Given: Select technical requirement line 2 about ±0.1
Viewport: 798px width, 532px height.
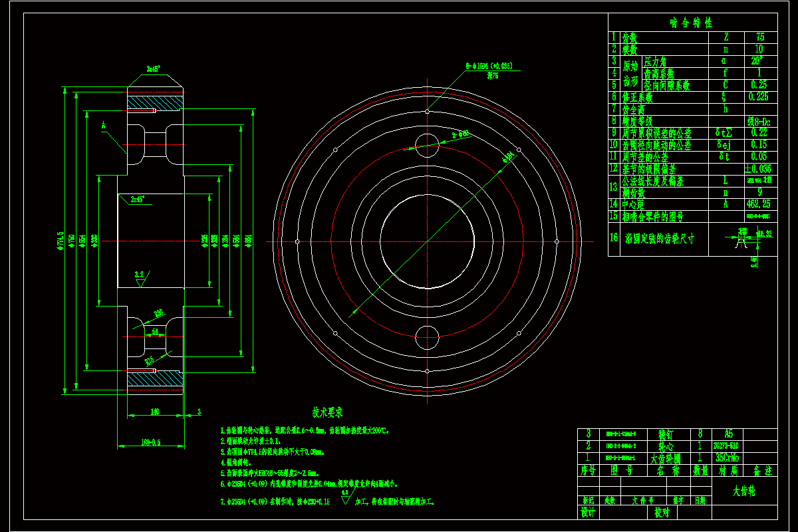Looking at the screenshot, I should [x=251, y=441].
